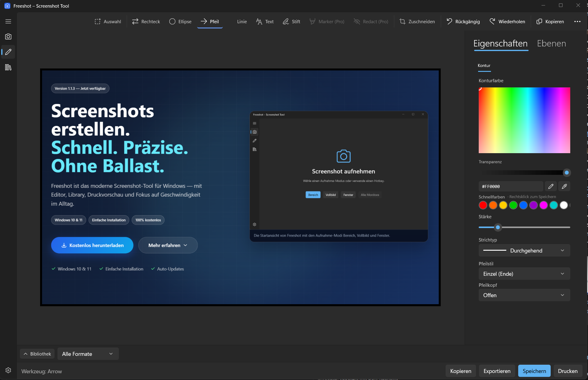Choose the yellow quick color swatch
The image size is (588, 380).
tap(503, 205)
